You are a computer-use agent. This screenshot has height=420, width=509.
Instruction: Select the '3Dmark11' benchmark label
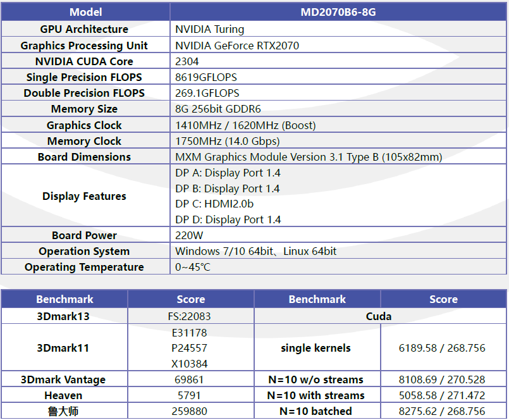tap(63, 349)
